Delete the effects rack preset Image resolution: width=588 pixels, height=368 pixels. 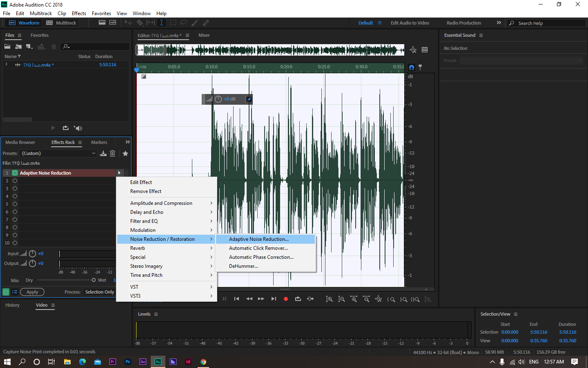click(x=113, y=153)
